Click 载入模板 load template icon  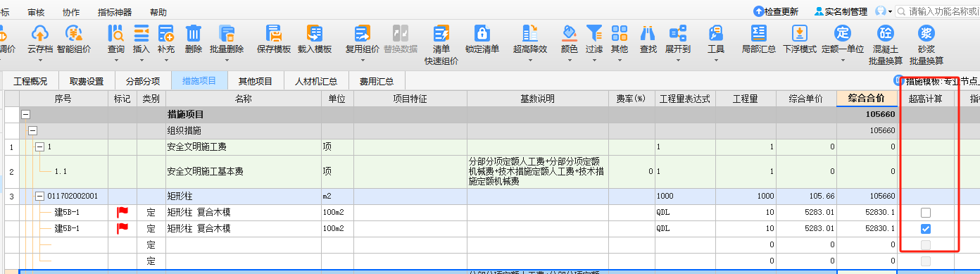[x=315, y=33]
